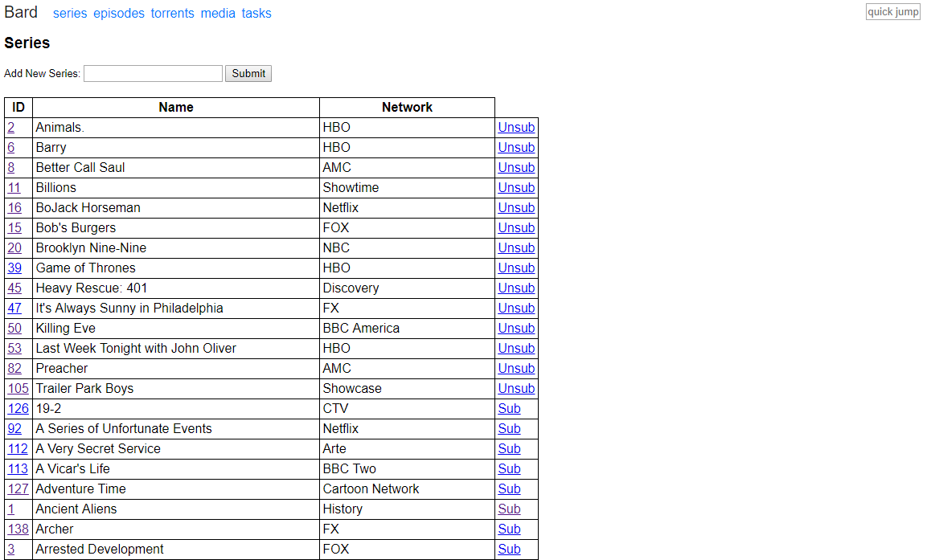Subscribe to 19-2
This screenshot has width=927, height=560.
(x=509, y=408)
